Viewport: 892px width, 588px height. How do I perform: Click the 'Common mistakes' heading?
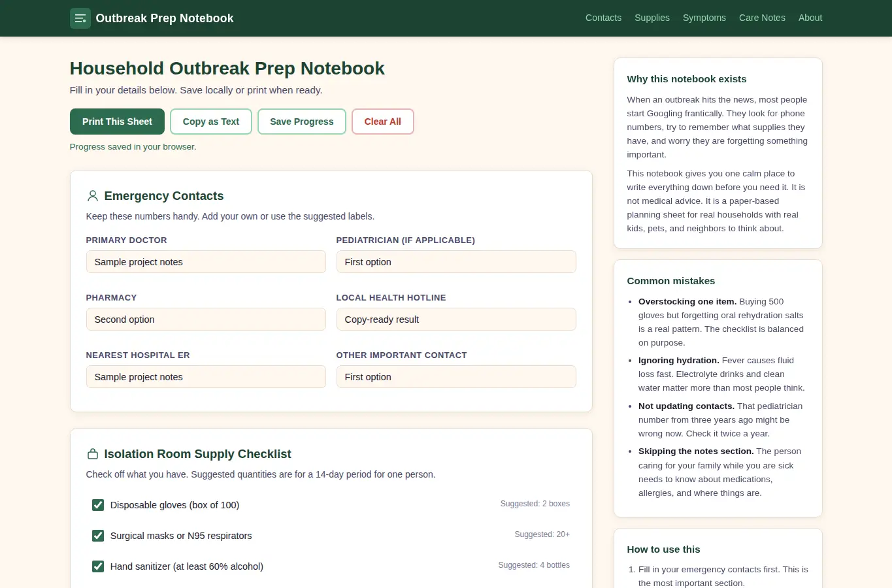point(671,281)
